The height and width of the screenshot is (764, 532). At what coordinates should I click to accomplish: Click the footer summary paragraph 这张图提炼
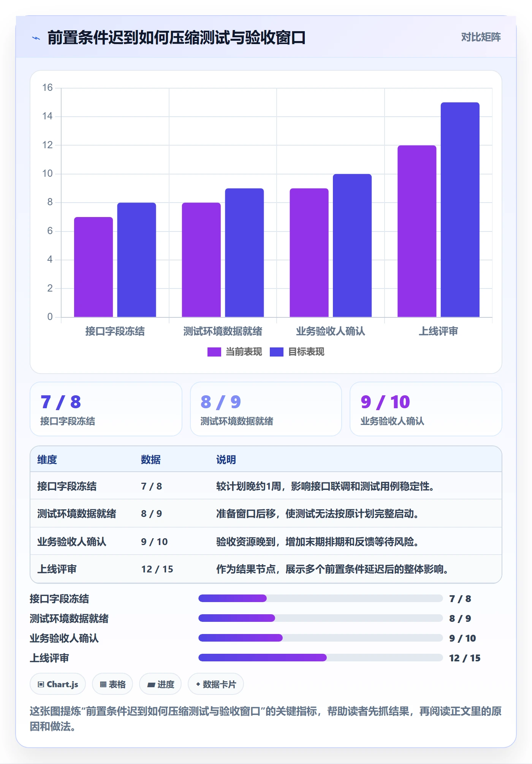click(266, 719)
